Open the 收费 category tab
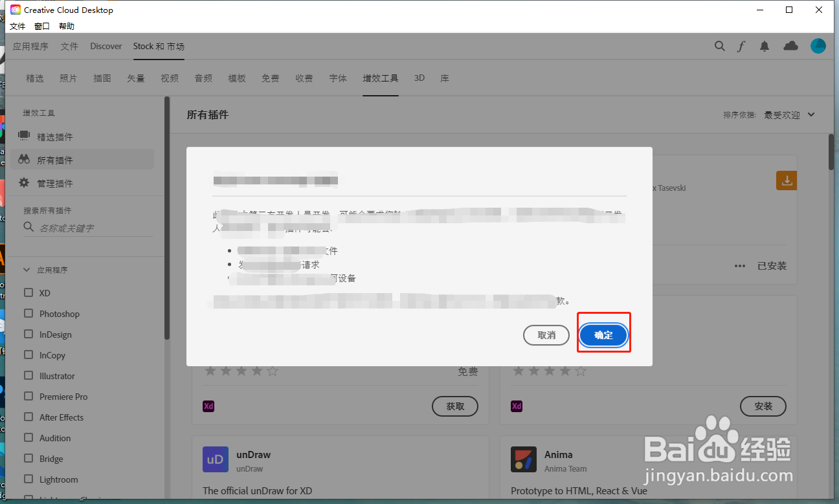 (x=304, y=78)
